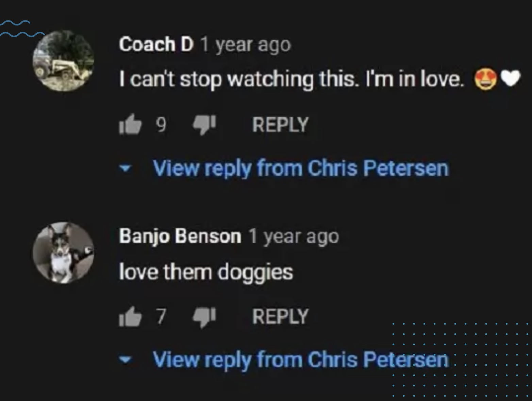Viewport: 532px width, 401px height.
Task: Expand replies arrow under Coach D's comment
Action: (126, 168)
